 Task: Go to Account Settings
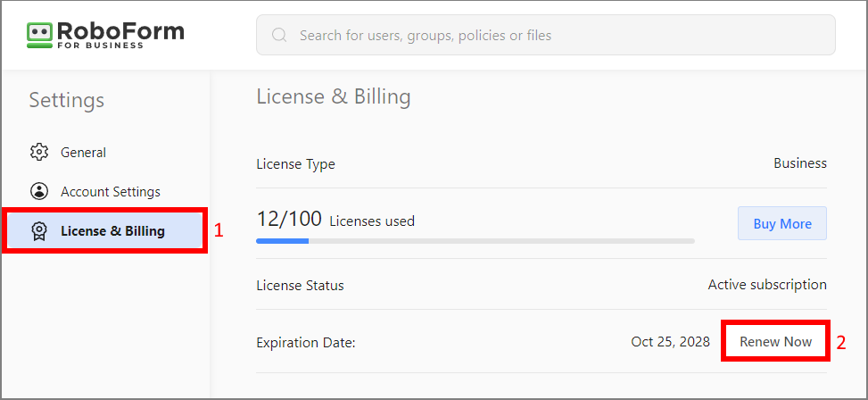(110, 192)
